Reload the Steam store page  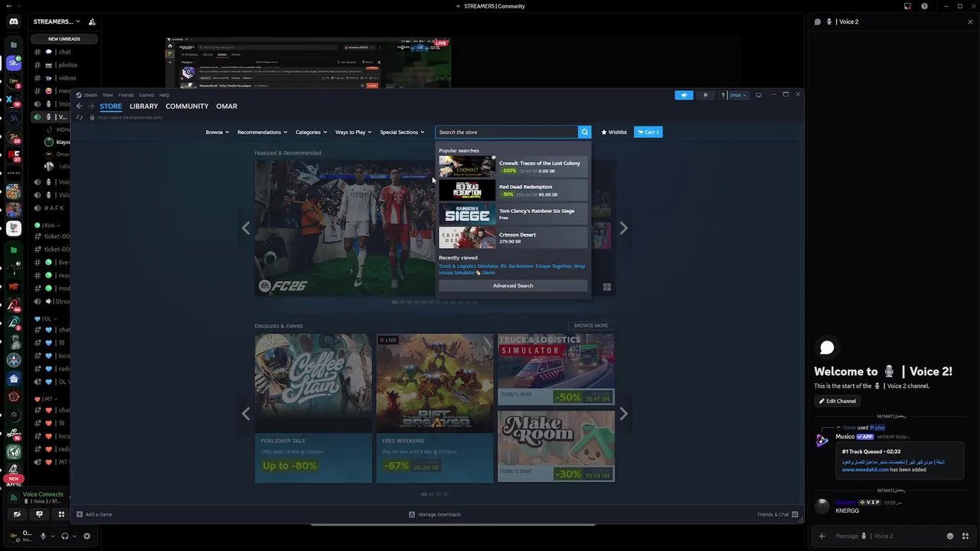point(80,118)
